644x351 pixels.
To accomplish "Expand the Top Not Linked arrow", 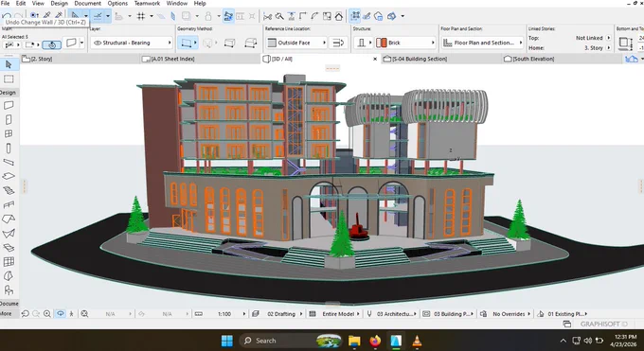I will tap(608, 38).
